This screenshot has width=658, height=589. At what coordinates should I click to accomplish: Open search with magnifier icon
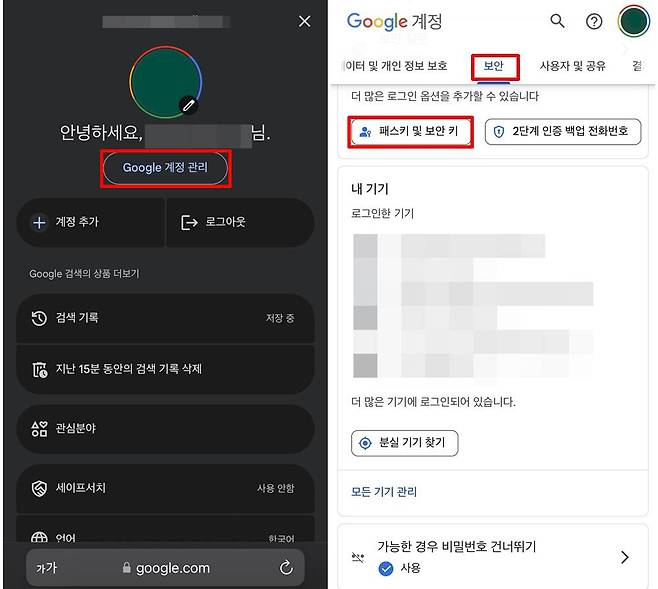pos(557,21)
